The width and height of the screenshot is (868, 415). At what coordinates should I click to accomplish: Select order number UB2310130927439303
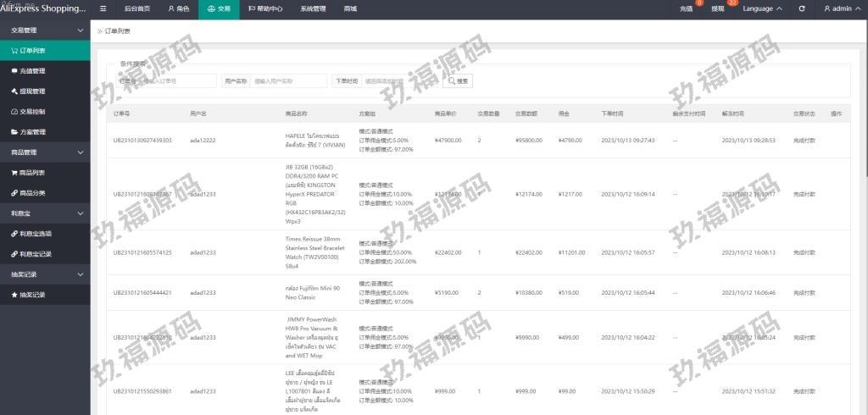click(142, 141)
